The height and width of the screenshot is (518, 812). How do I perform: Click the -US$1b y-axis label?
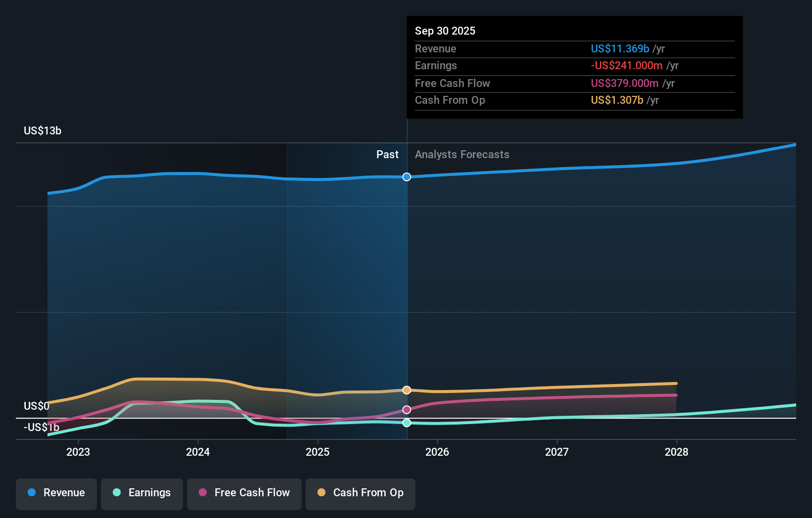pos(42,428)
